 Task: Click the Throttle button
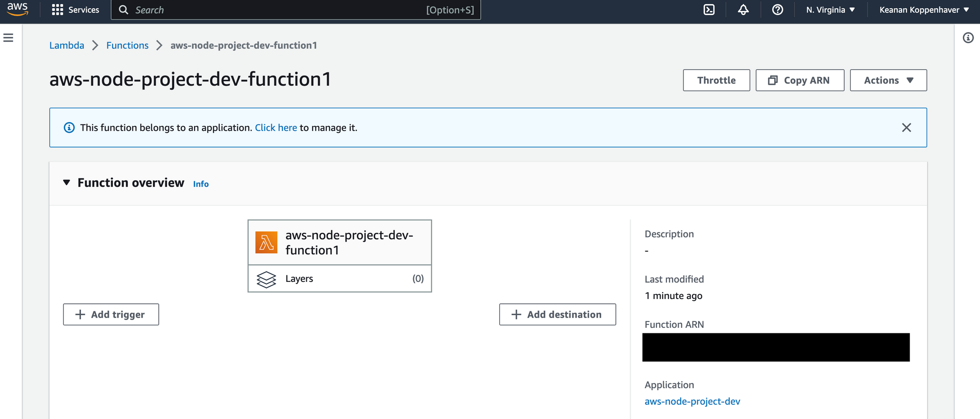716,80
